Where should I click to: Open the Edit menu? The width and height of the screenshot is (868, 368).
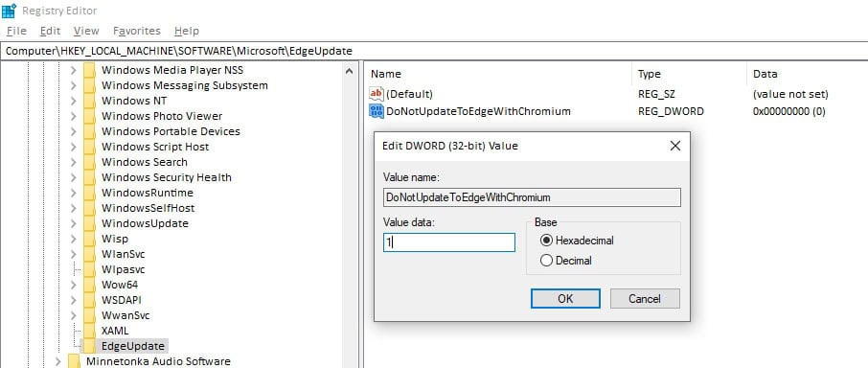pos(51,31)
